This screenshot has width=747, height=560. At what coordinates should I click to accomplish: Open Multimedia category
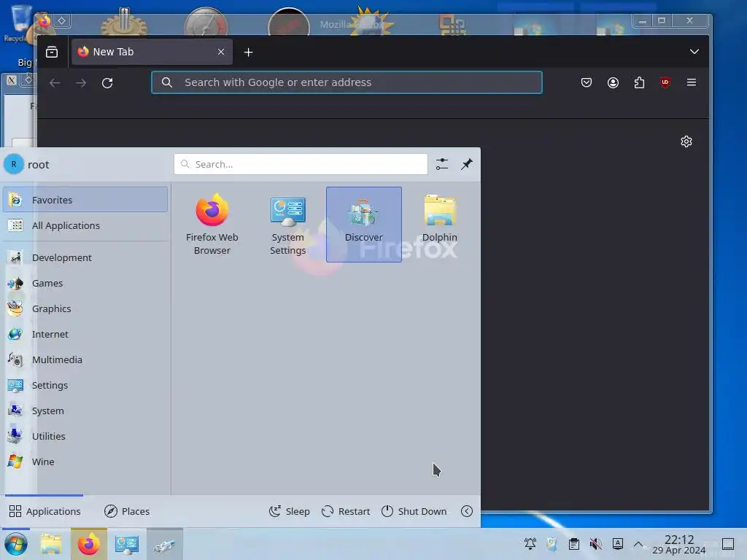pos(85,360)
